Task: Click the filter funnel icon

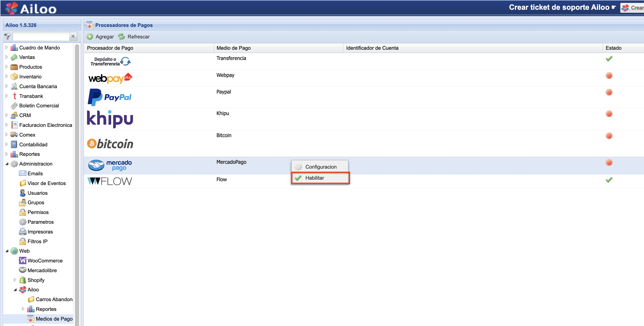Action: [7, 37]
